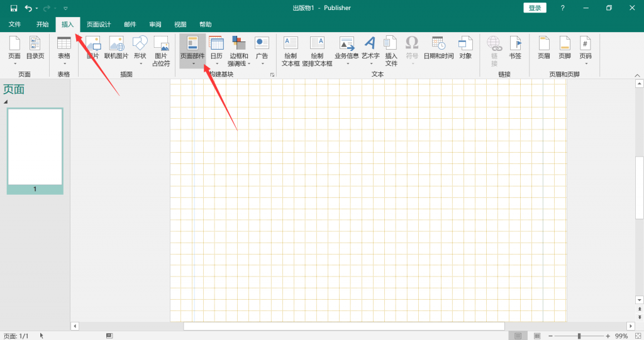This screenshot has height=340, width=644.
Task: Open the 审阅 review tab
Action: point(155,25)
